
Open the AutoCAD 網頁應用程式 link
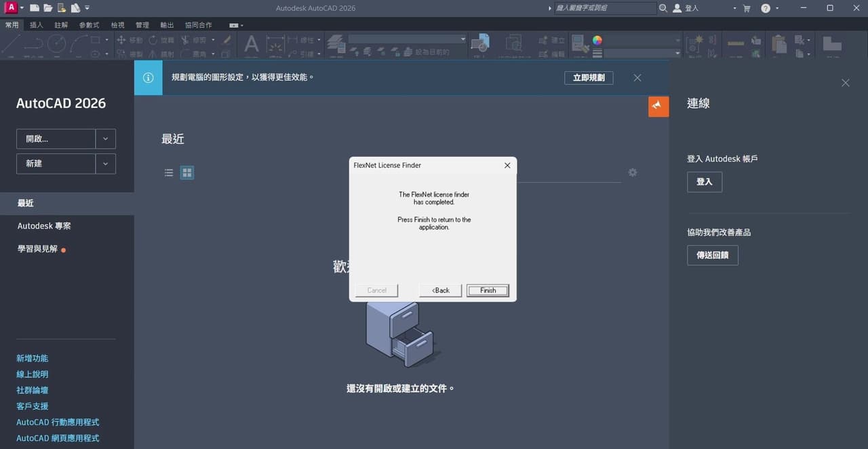point(58,438)
